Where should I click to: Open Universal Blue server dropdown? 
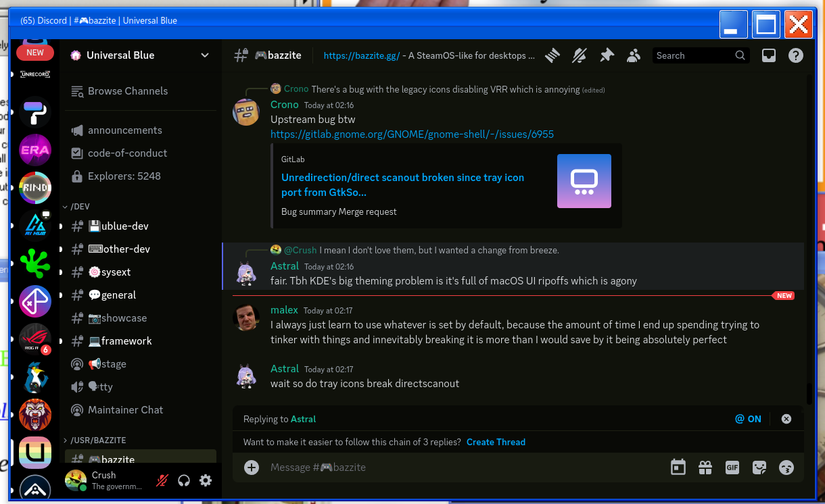(205, 55)
